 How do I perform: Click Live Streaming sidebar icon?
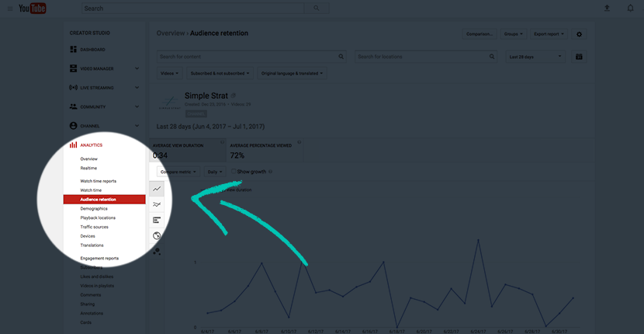[74, 88]
